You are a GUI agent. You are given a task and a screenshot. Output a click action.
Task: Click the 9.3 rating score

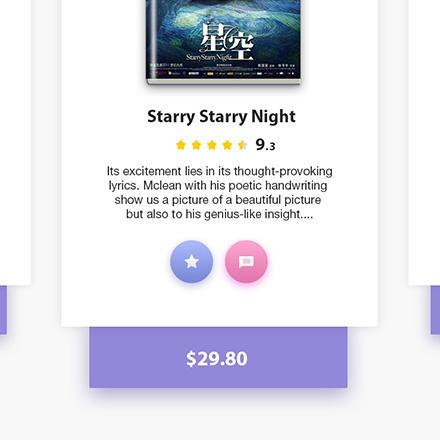(265, 145)
